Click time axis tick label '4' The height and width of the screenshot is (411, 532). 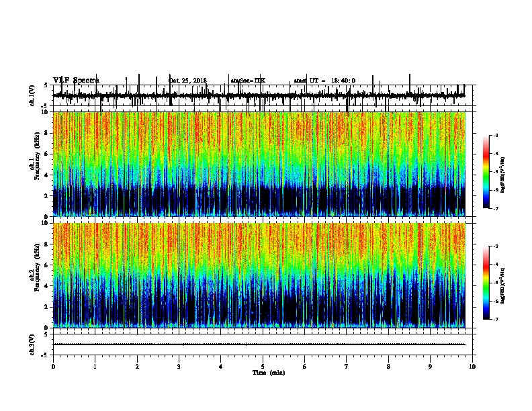[x=221, y=367]
